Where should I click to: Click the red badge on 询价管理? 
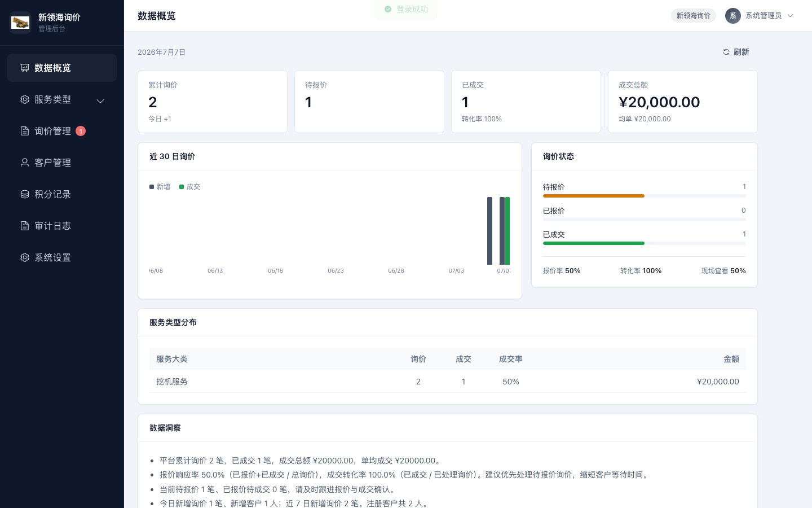81,131
